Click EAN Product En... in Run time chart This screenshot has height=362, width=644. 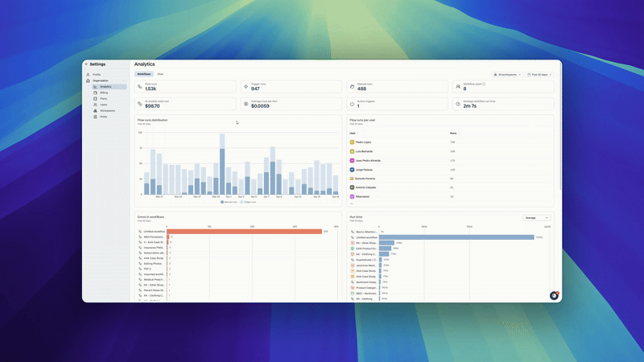pyautogui.click(x=366, y=249)
